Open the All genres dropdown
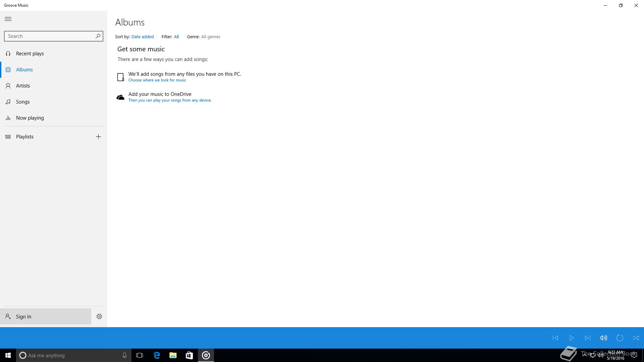This screenshot has width=644, height=362. click(211, 37)
